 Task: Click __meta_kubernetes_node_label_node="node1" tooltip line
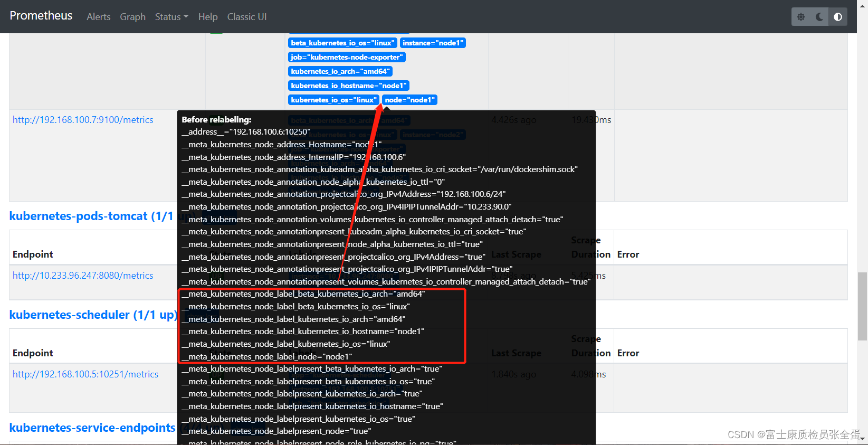point(267,357)
